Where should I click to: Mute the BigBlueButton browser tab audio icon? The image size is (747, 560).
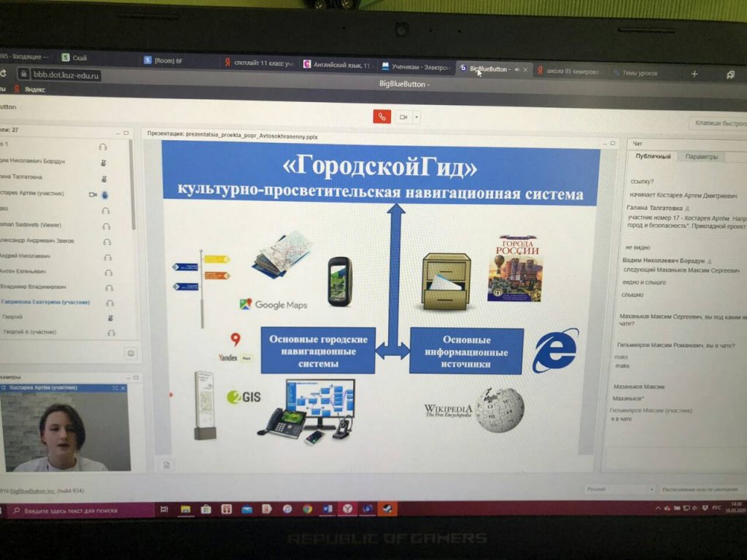coord(516,70)
